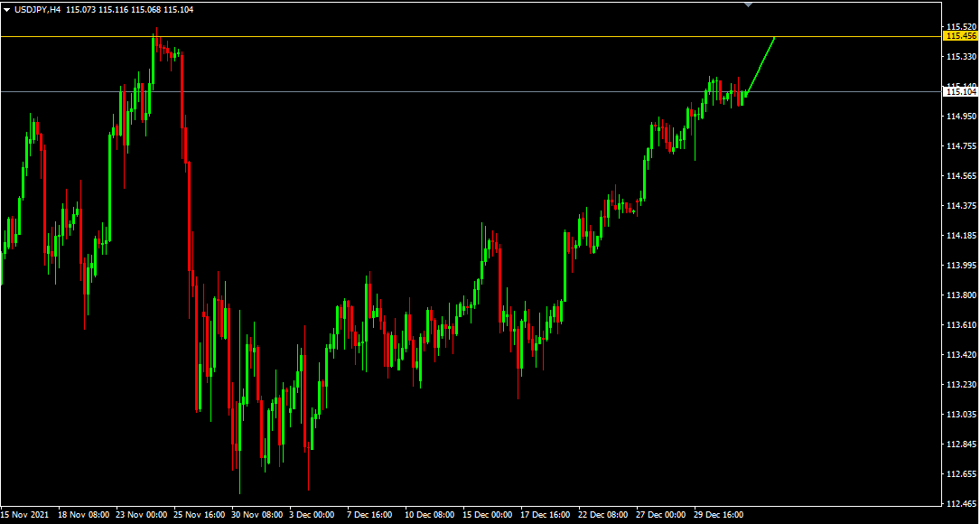The height and width of the screenshot is (524, 980).
Task: Click the gray chart shift marker triangle
Action: [x=748, y=5]
